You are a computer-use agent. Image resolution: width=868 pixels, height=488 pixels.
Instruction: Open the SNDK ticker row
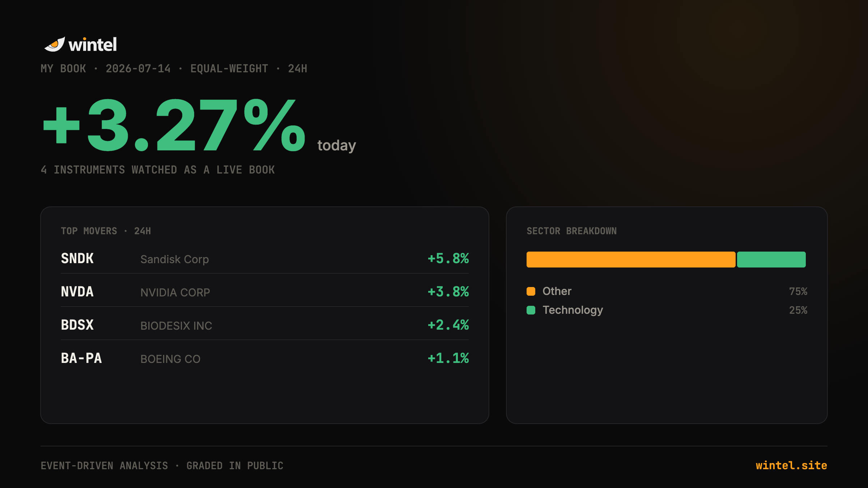[265, 259]
